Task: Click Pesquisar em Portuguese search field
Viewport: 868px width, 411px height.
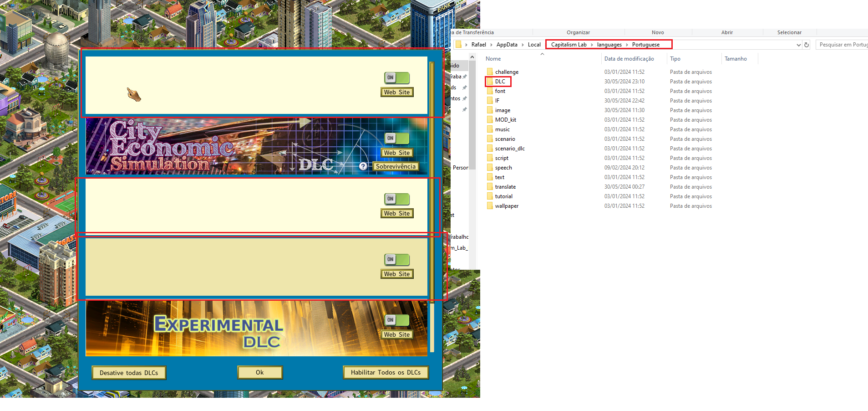Action: 842,45
